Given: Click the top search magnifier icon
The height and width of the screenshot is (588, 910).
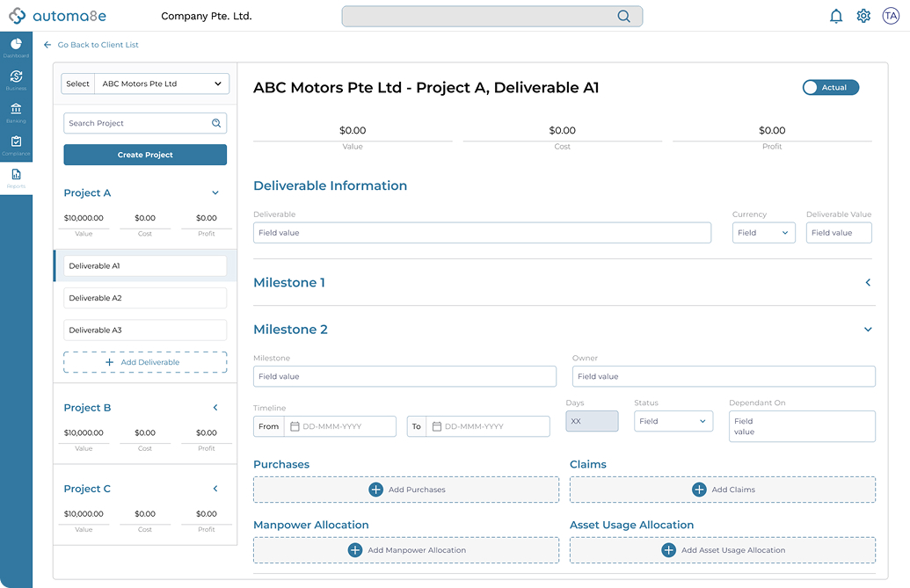Looking at the screenshot, I should [623, 16].
